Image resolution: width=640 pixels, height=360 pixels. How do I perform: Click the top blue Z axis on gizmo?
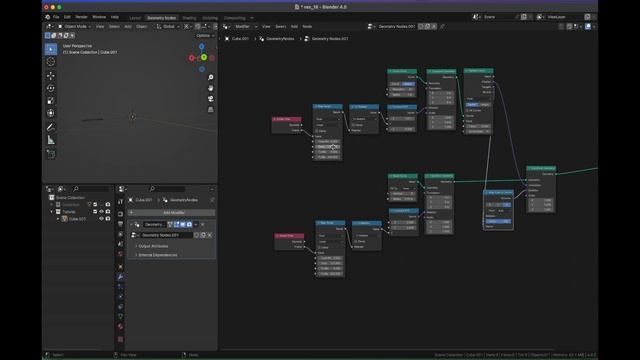coord(202,47)
